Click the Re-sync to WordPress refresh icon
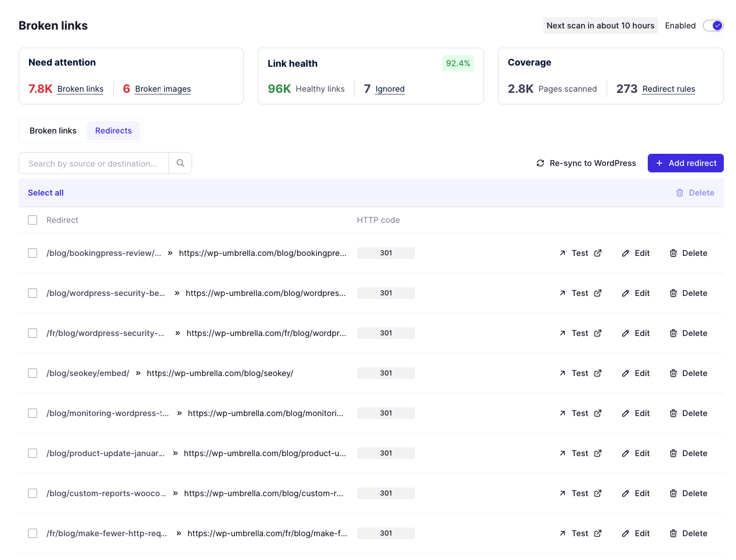736x560 pixels. (x=540, y=163)
